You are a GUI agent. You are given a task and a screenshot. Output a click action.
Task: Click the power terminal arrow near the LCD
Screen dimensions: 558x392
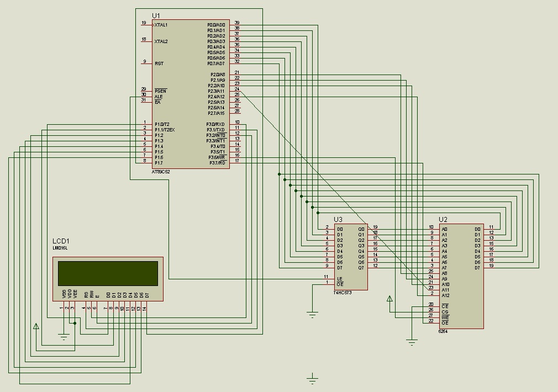coord(36,326)
